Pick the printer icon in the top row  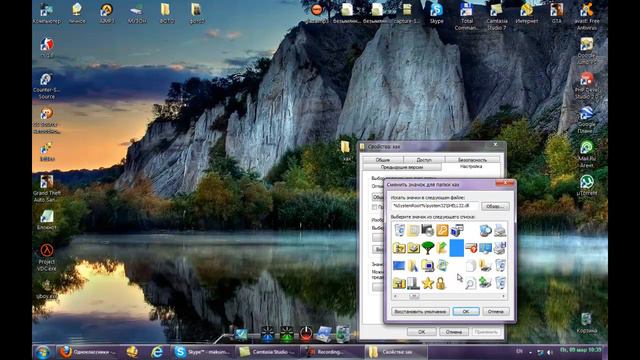[500, 230]
